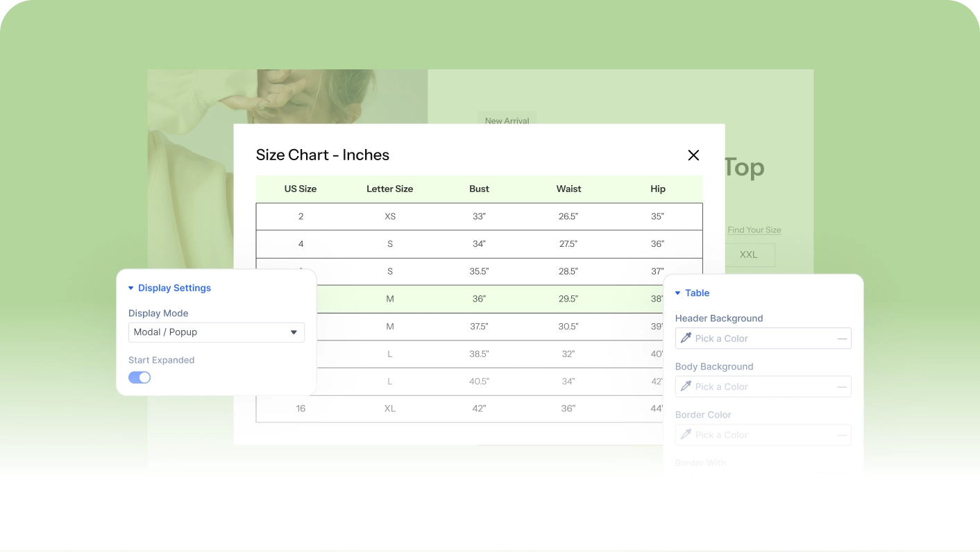The image size is (980, 552).
Task: Click the 33" bust cell
Action: coord(479,216)
